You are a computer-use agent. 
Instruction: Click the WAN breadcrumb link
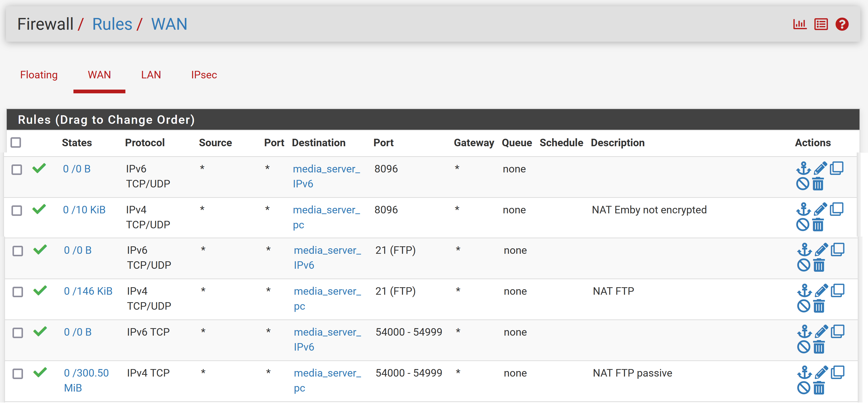coord(169,24)
